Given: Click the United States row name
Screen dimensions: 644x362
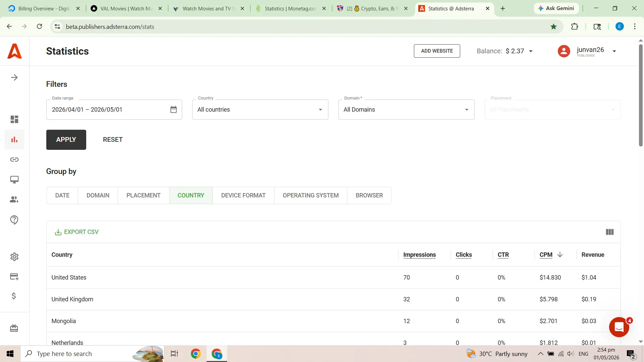Looking at the screenshot, I should pos(69,278).
